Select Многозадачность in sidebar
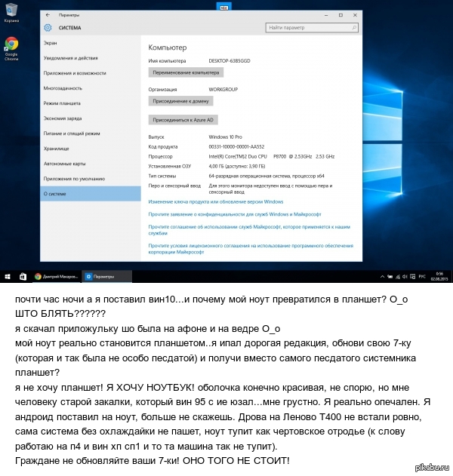The width and height of the screenshot is (453, 476). [x=91, y=88]
